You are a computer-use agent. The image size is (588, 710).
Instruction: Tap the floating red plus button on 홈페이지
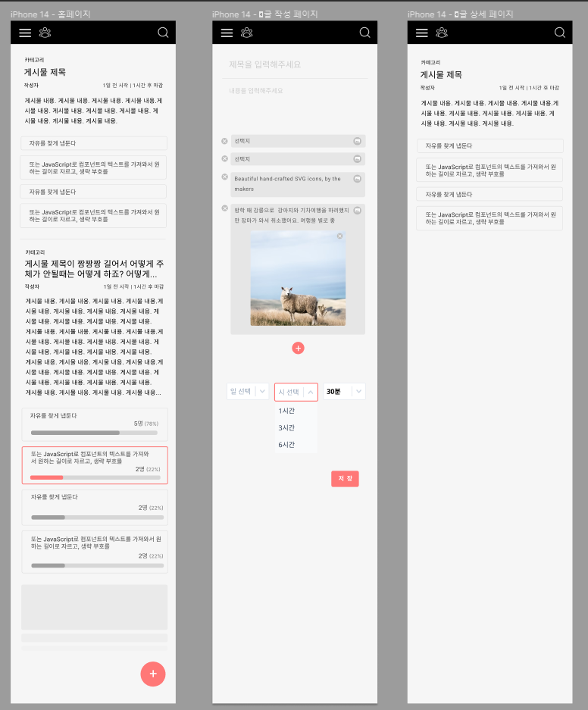click(x=153, y=674)
